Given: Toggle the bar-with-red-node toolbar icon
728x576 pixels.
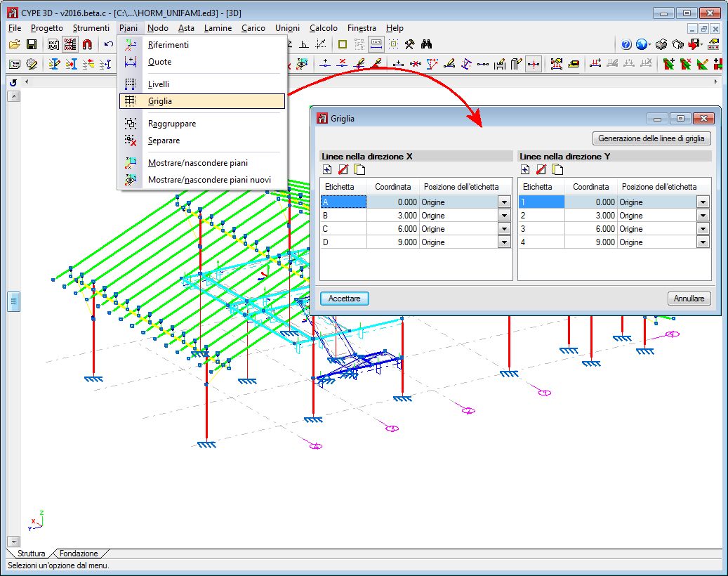Looking at the screenshot, I should pos(534,64).
